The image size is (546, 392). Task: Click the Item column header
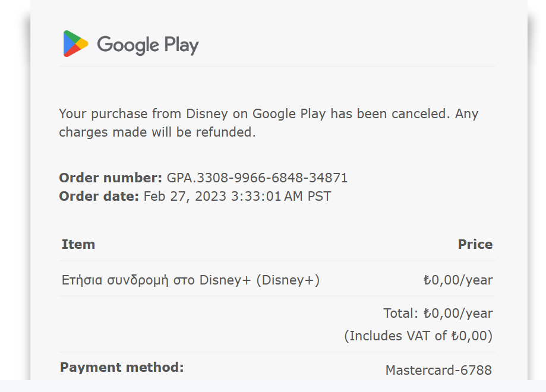[78, 244]
